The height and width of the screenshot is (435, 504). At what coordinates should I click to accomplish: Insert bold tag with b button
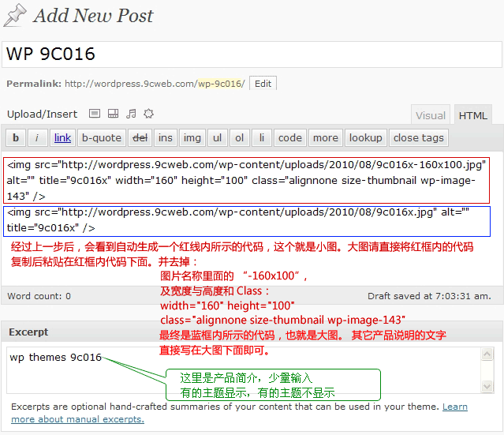16,137
